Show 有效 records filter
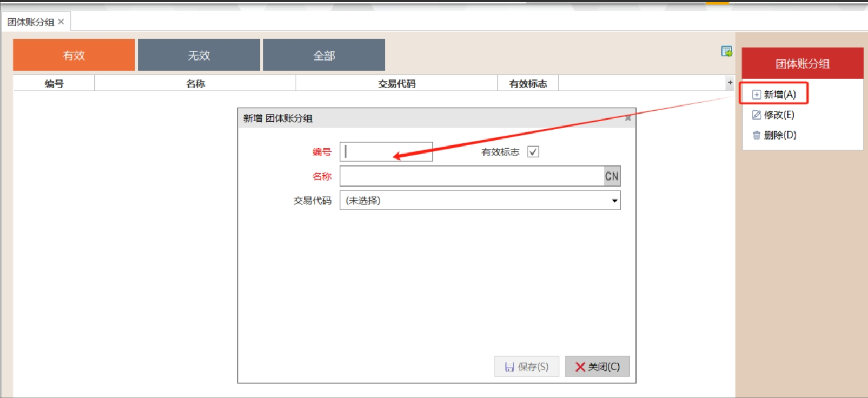The image size is (868, 398). point(74,55)
